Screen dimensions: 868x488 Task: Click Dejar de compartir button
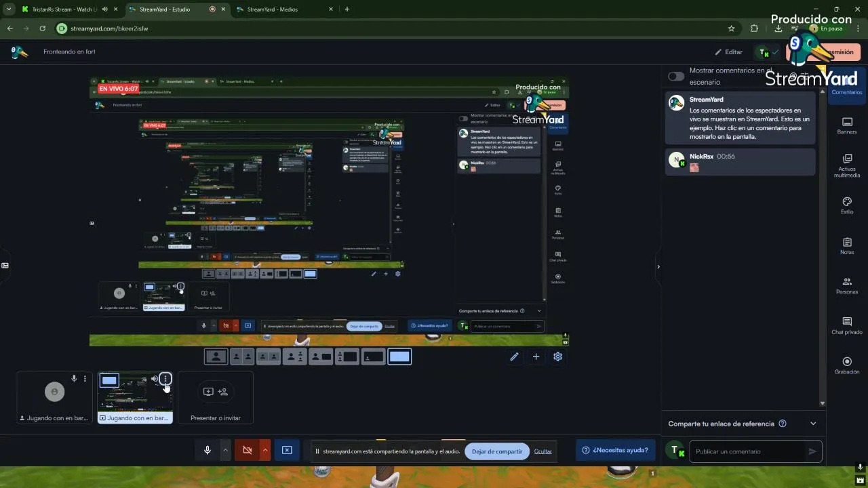pyautogui.click(x=497, y=451)
